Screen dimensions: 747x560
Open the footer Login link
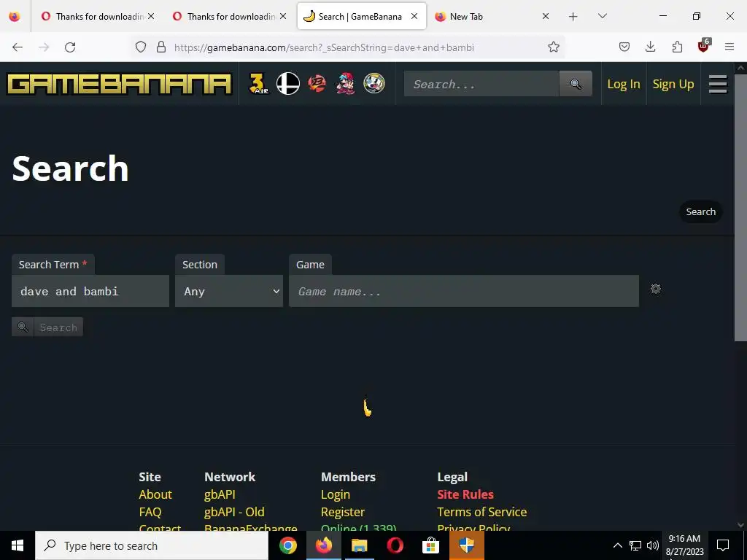point(336,494)
